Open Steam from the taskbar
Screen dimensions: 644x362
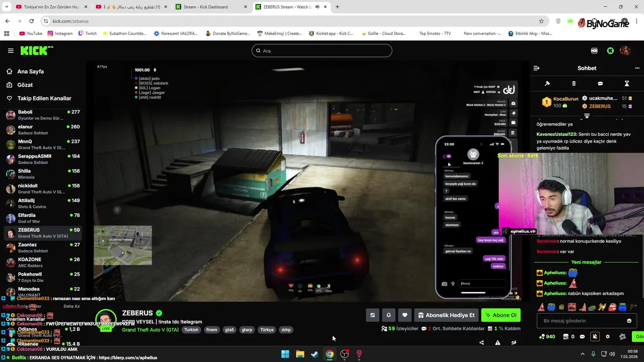click(x=314, y=354)
